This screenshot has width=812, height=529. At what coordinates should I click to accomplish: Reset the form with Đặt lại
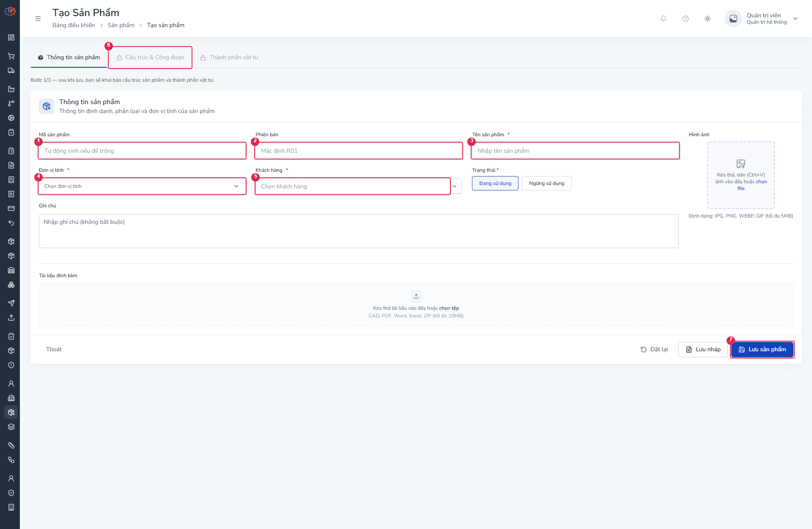[x=654, y=350]
